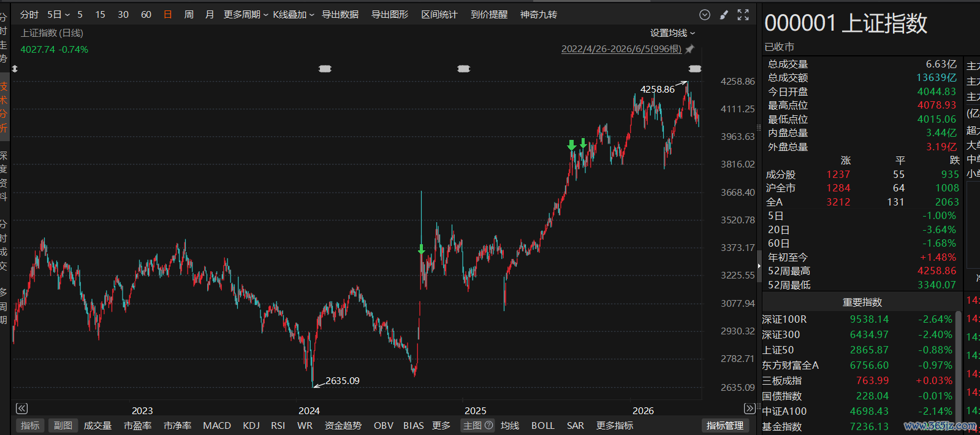Click the second green arrow near 3963 level
980x435 pixels.
583,144
